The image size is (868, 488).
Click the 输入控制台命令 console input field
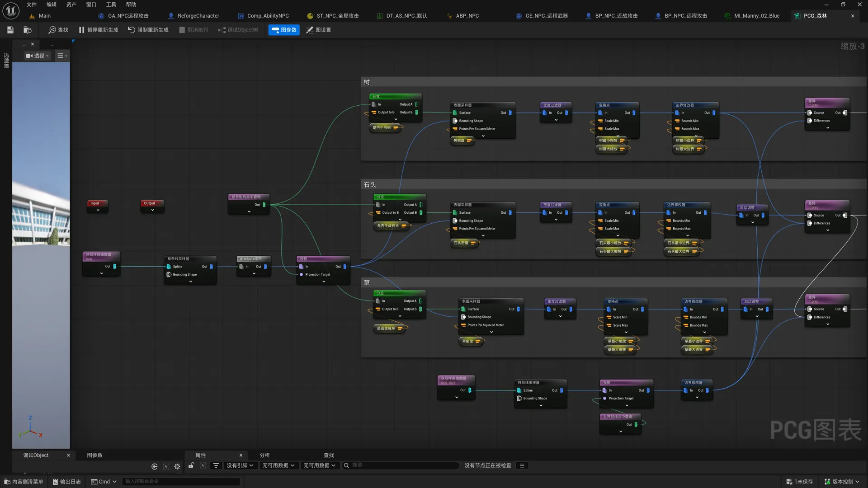[181, 482]
